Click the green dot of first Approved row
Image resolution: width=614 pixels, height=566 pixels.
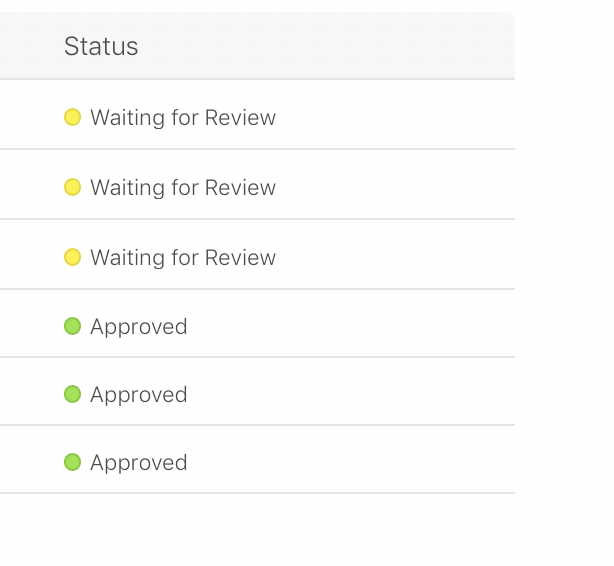(72, 326)
